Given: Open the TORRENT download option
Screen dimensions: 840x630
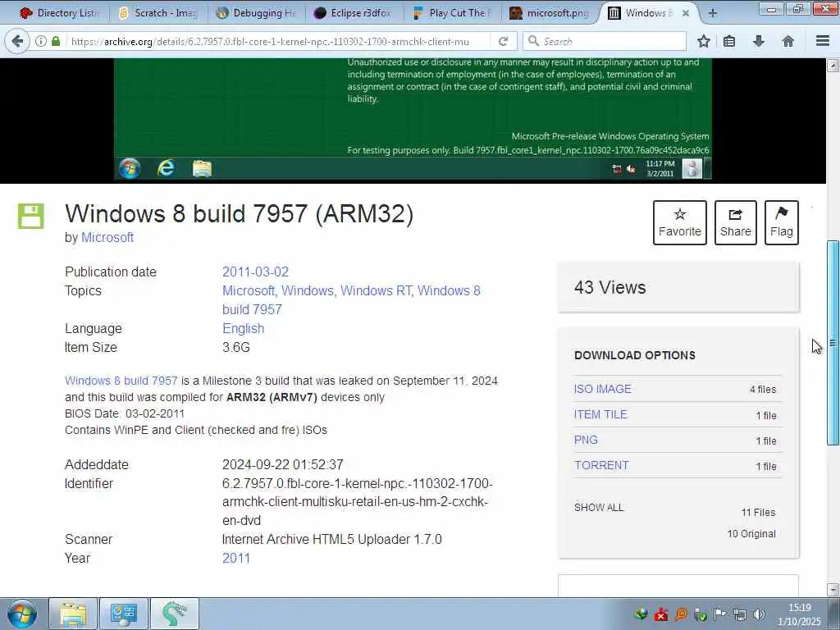Looking at the screenshot, I should (601, 465).
